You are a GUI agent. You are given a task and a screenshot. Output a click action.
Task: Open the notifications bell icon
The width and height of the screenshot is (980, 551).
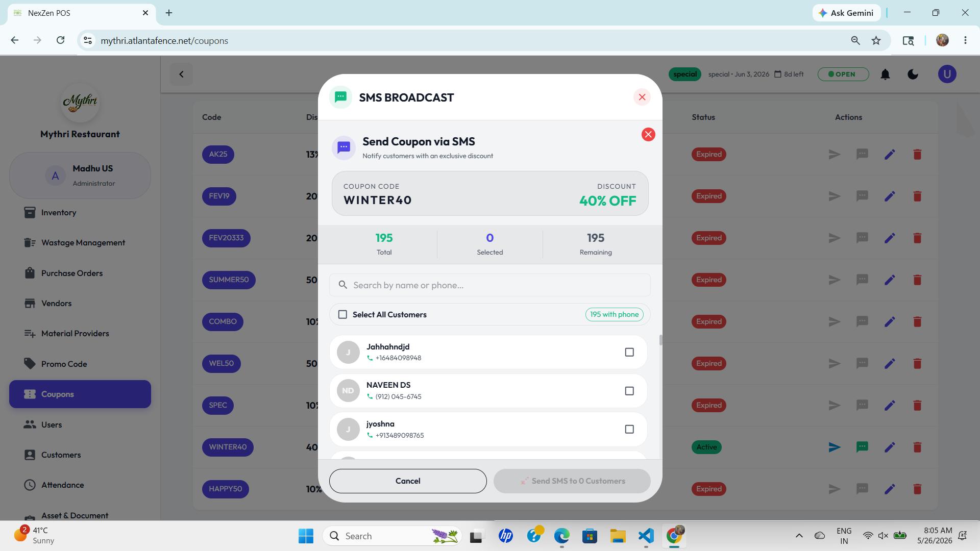(x=885, y=74)
